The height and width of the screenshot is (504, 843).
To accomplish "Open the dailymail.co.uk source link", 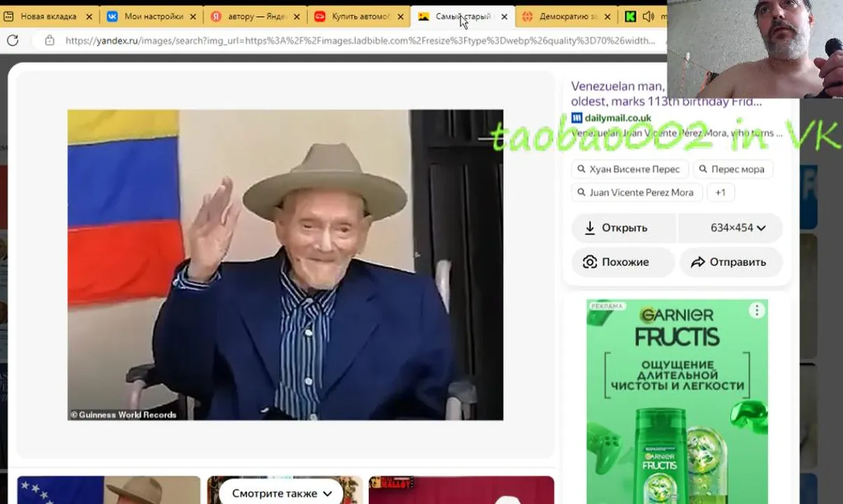I will point(618,118).
